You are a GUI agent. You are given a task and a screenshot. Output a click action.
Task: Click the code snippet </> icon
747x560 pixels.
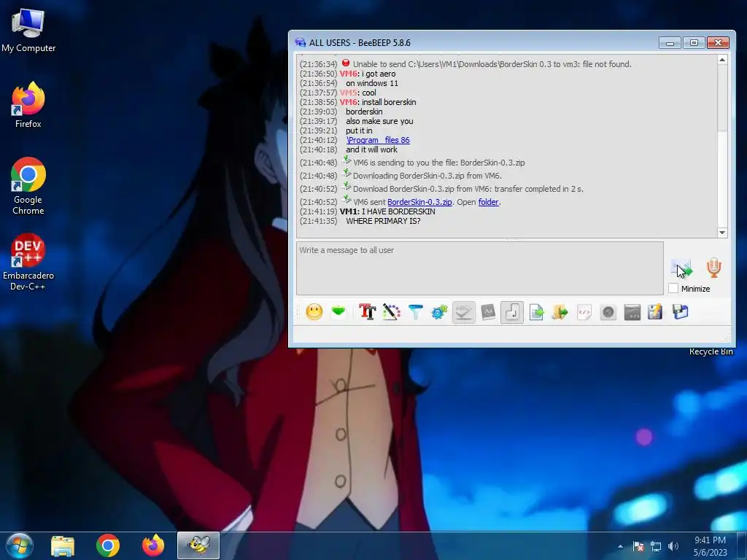pyautogui.click(x=584, y=312)
